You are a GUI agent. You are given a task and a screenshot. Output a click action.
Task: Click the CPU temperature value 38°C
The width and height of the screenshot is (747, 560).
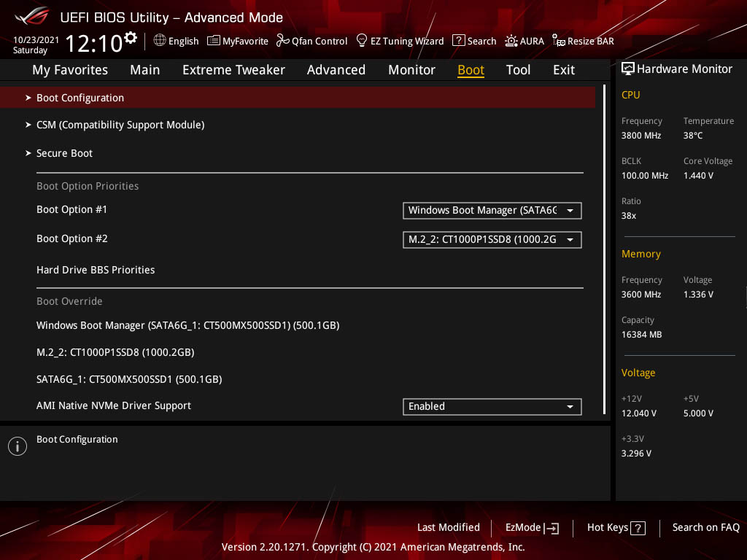point(693,136)
